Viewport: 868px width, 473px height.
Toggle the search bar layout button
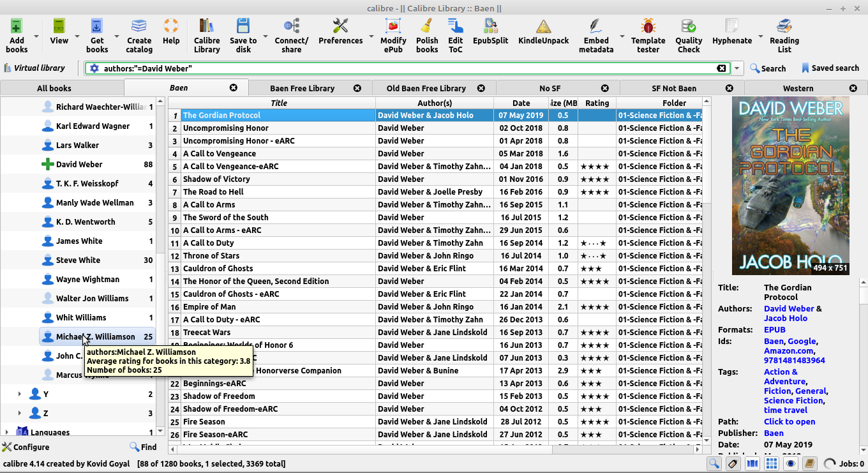coord(714,464)
